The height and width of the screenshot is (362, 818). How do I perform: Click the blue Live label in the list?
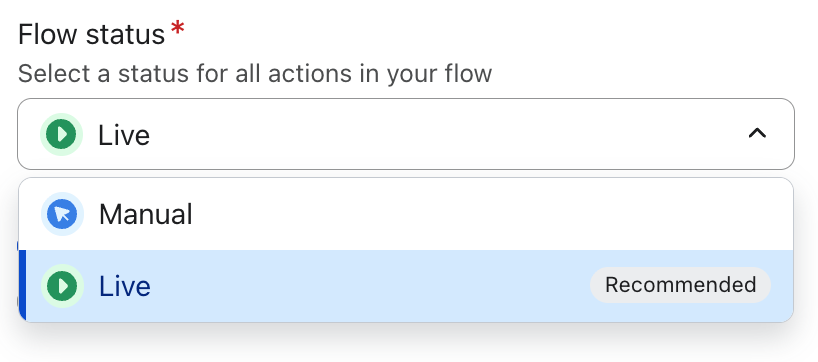125,286
